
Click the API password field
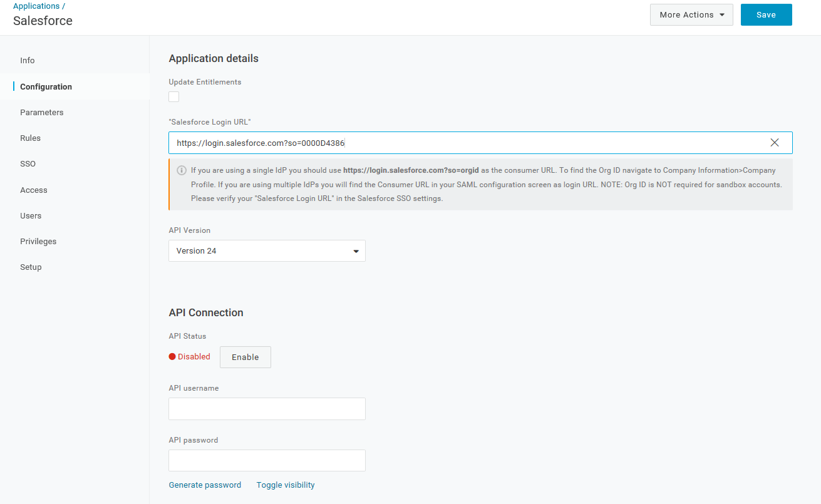click(x=267, y=461)
